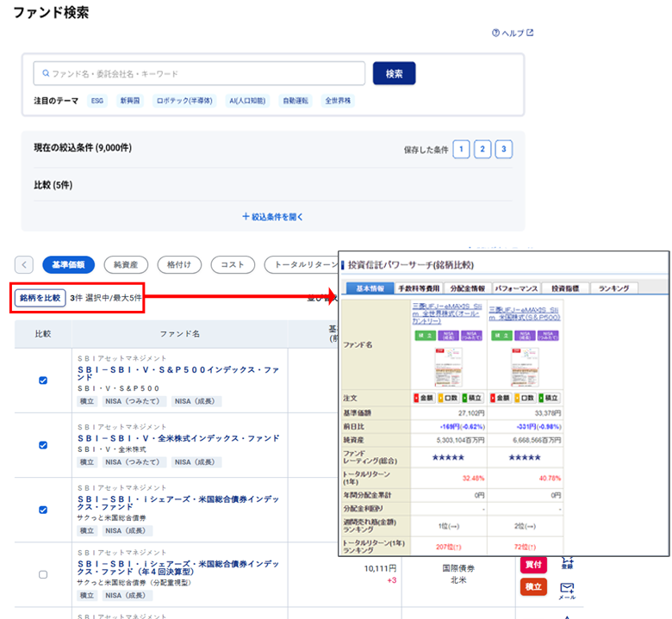Select the トータルリターン column pill

pyautogui.click(x=302, y=265)
